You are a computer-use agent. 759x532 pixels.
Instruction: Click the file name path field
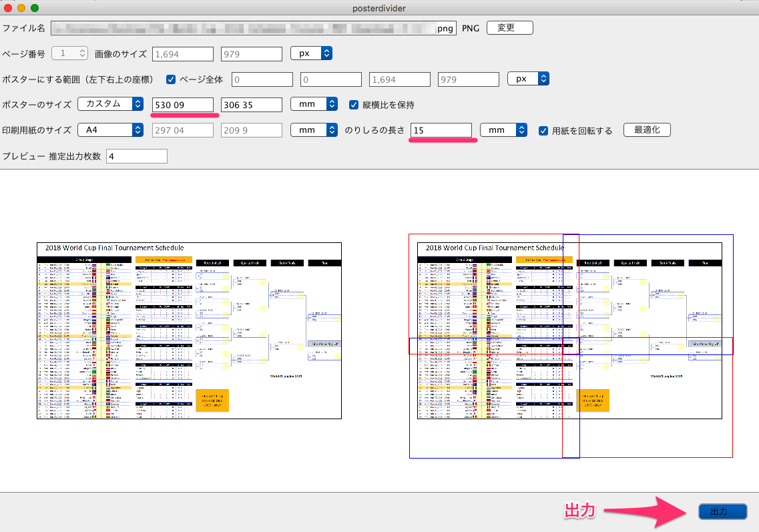(x=253, y=28)
